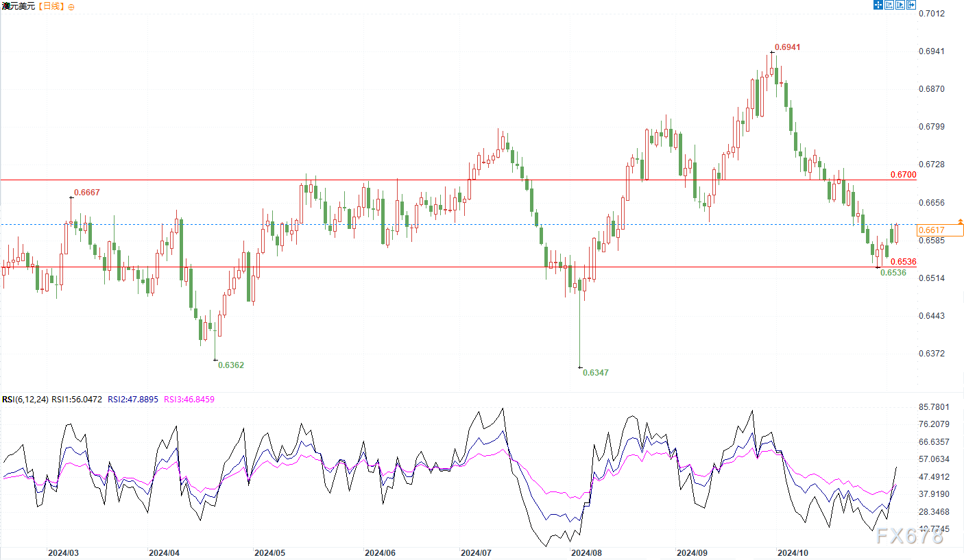Image resolution: width=964 pixels, height=560 pixels.
Task: Click the jump-to-chart-start axis icon
Action: 889,5
